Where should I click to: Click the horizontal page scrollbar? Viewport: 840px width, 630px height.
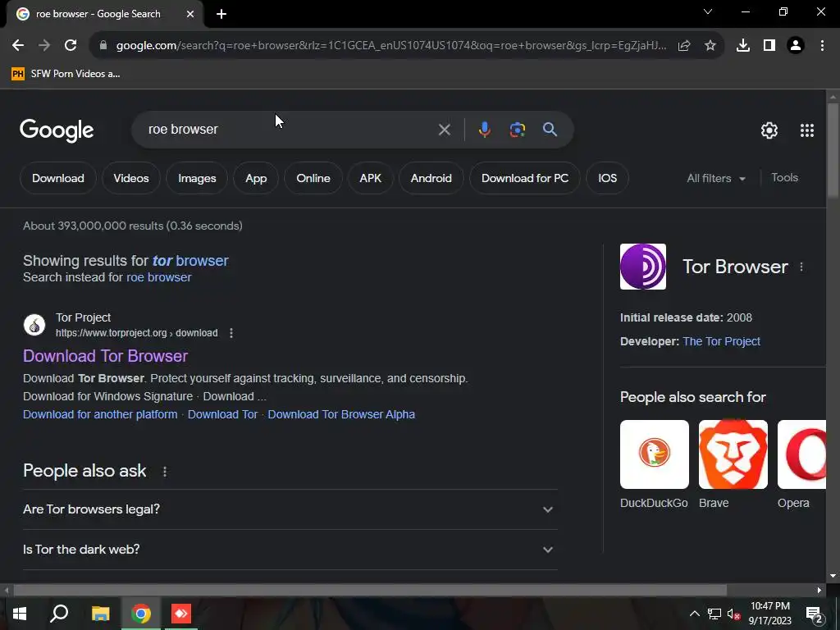point(370,591)
